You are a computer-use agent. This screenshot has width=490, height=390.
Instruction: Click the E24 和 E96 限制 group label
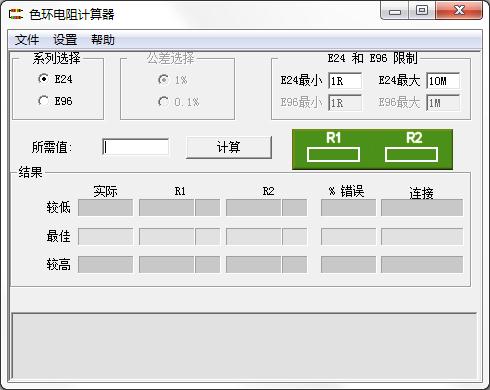click(372, 58)
